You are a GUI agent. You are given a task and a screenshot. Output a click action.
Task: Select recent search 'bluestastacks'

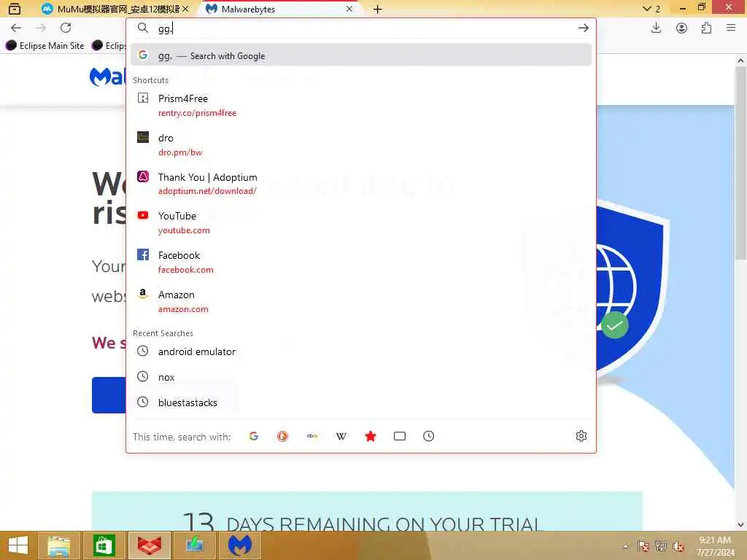[360, 402]
